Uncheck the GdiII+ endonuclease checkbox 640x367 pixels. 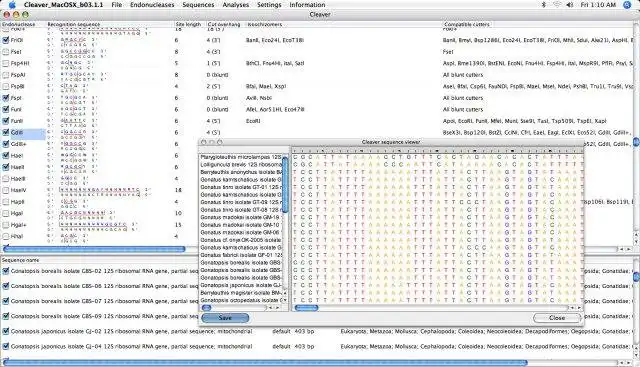pos(6,144)
